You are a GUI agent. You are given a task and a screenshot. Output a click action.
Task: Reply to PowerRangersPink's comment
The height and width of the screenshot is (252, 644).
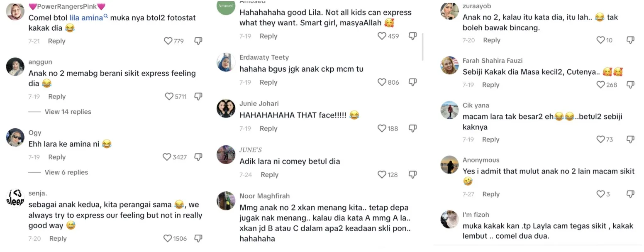tap(56, 41)
